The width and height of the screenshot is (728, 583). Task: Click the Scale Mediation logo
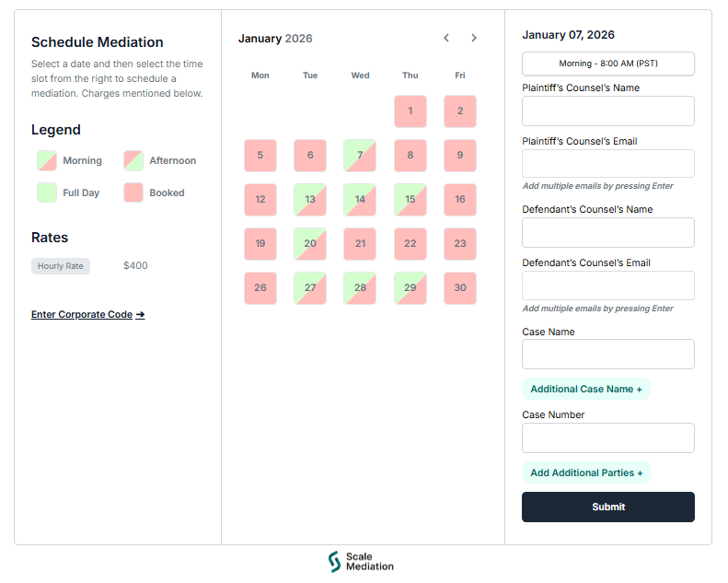click(361, 562)
